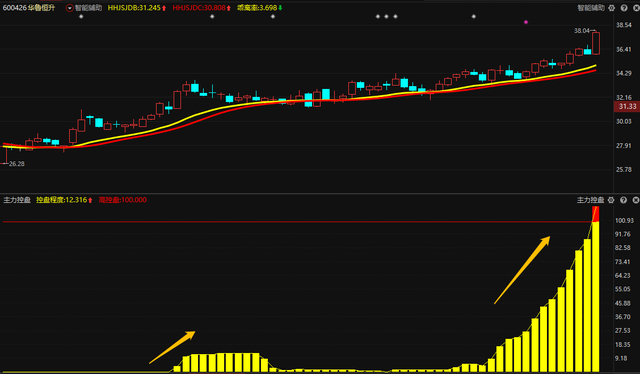Image resolution: width=640 pixels, height=374 pixels.
Task: Click the 高控盘 100.000 readout
Action: [122, 200]
